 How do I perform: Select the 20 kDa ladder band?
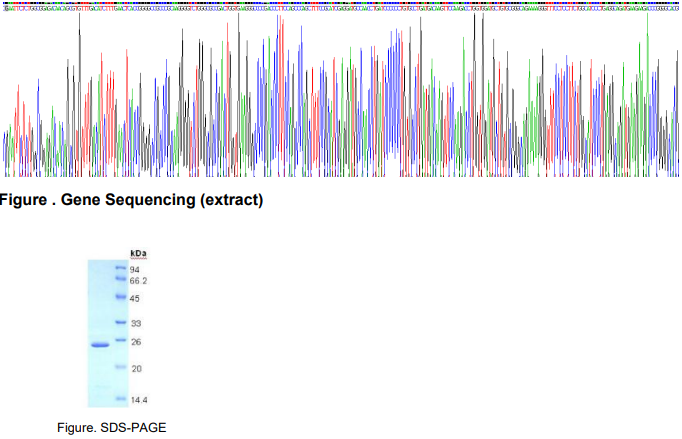point(119,368)
